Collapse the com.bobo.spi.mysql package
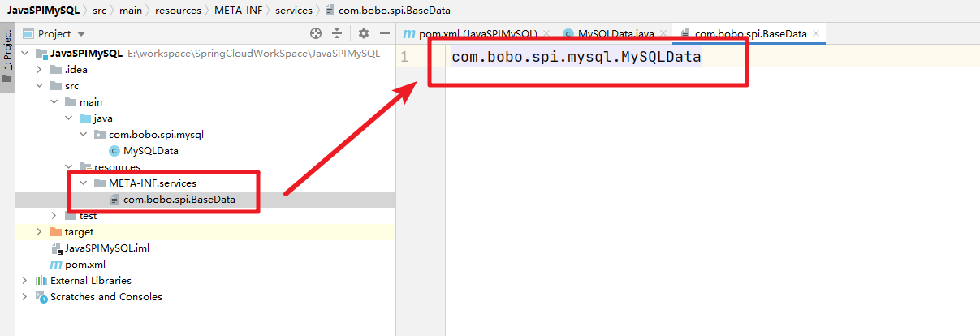 pyautogui.click(x=83, y=134)
